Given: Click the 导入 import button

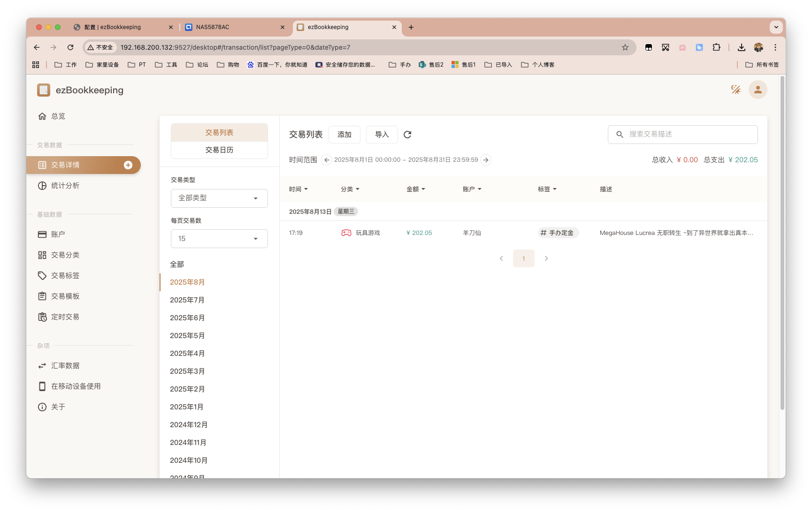Looking at the screenshot, I should tap(382, 135).
